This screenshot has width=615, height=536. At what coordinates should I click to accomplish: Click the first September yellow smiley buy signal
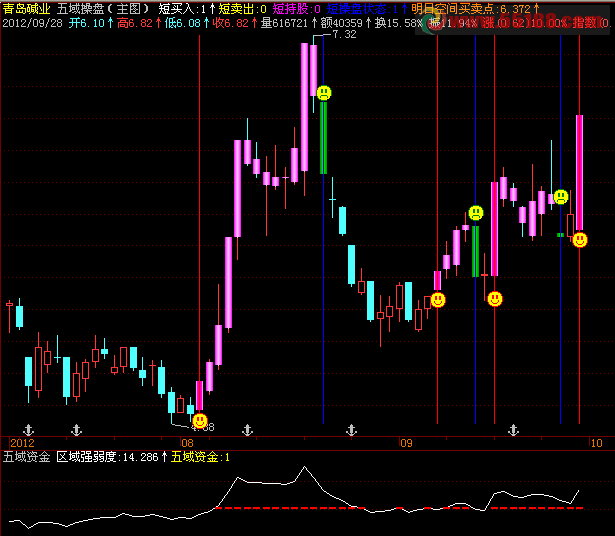[x=438, y=300]
